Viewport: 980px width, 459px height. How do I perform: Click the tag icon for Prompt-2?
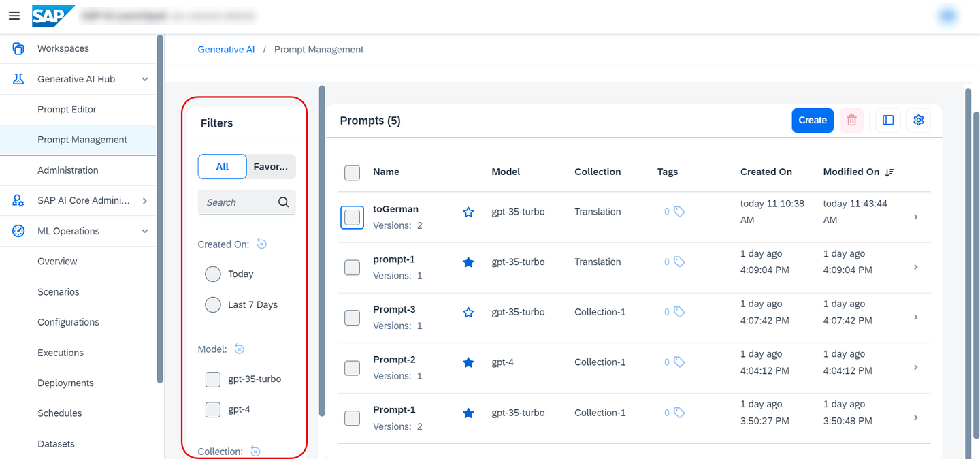click(x=679, y=362)
